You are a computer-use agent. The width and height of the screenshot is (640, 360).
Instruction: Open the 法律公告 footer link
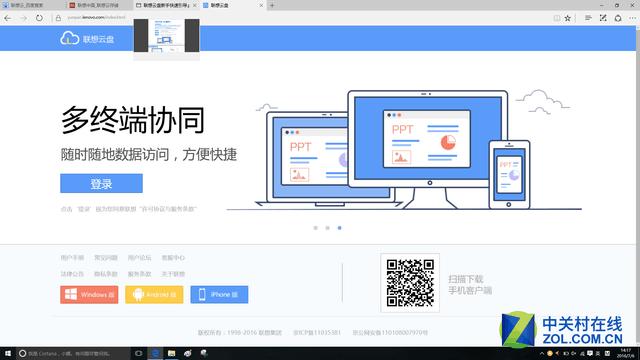pos(72,274)
